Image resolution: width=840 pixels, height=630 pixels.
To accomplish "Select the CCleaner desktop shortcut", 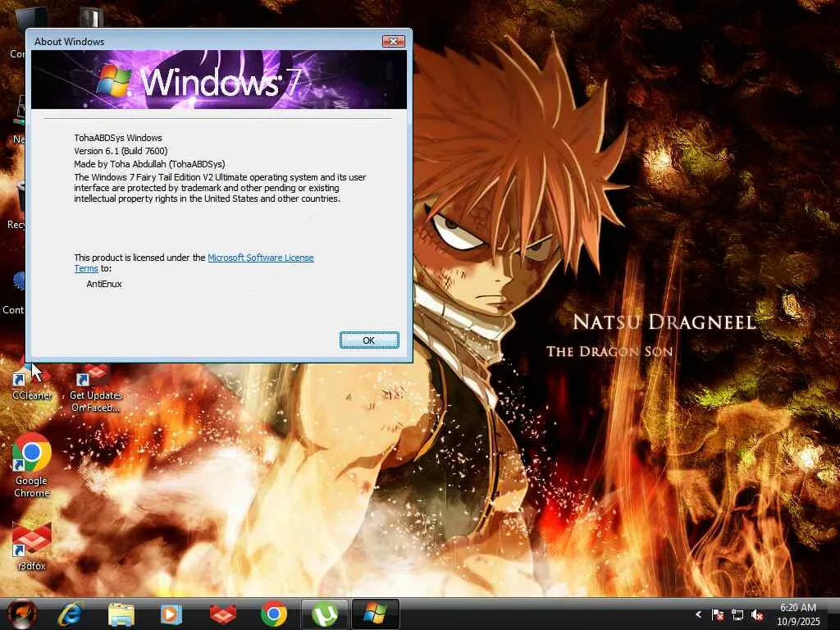I will 32,382.
